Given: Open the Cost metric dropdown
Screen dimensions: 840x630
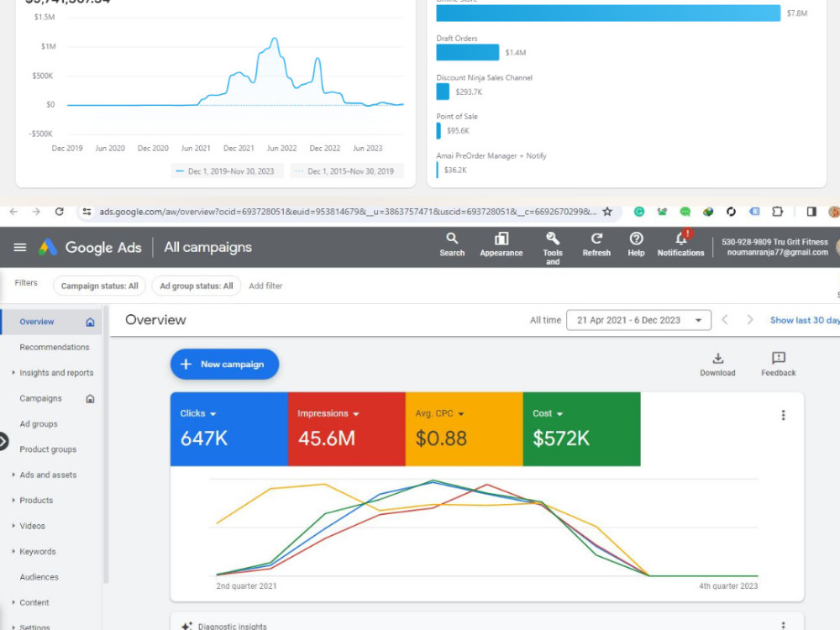Looking at the screenshot, I should pyautogui.click(x=548, y=413).
